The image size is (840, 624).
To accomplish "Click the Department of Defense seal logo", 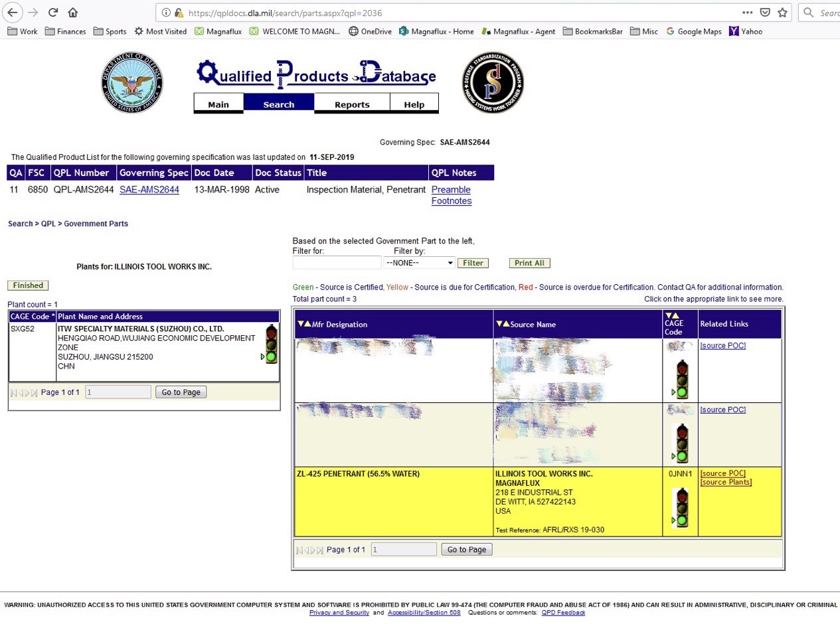I will click(132, 83).
